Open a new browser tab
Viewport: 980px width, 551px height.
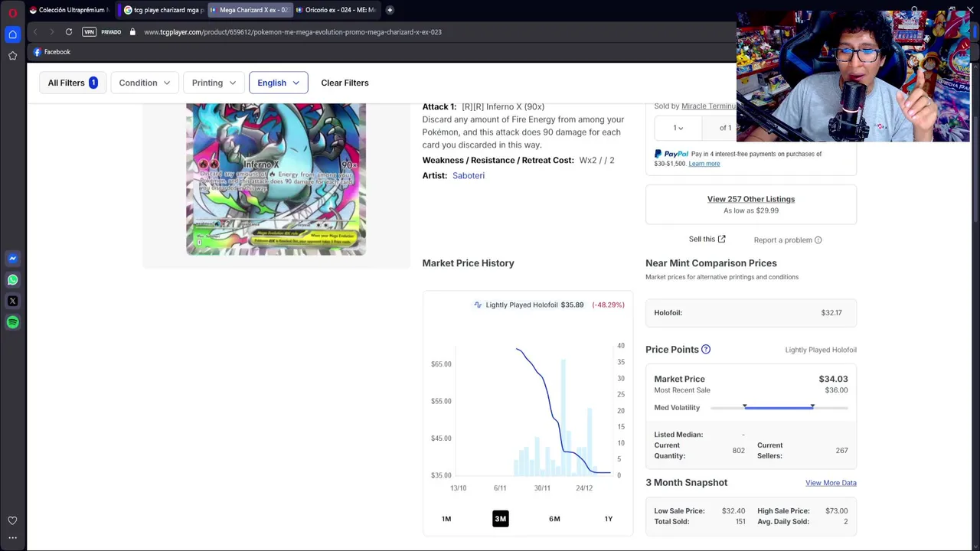click(x=390, y=10)
